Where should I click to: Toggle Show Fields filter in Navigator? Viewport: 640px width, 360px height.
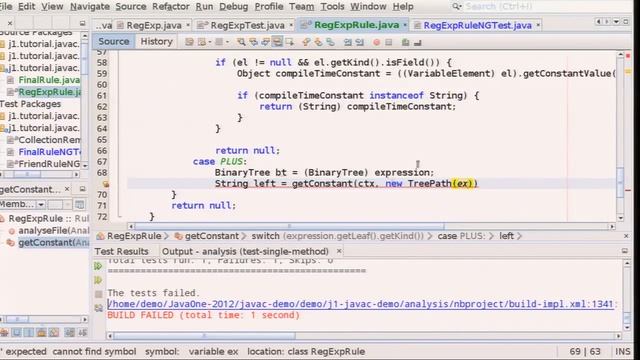pyautogui.click(x=16, y=333)
